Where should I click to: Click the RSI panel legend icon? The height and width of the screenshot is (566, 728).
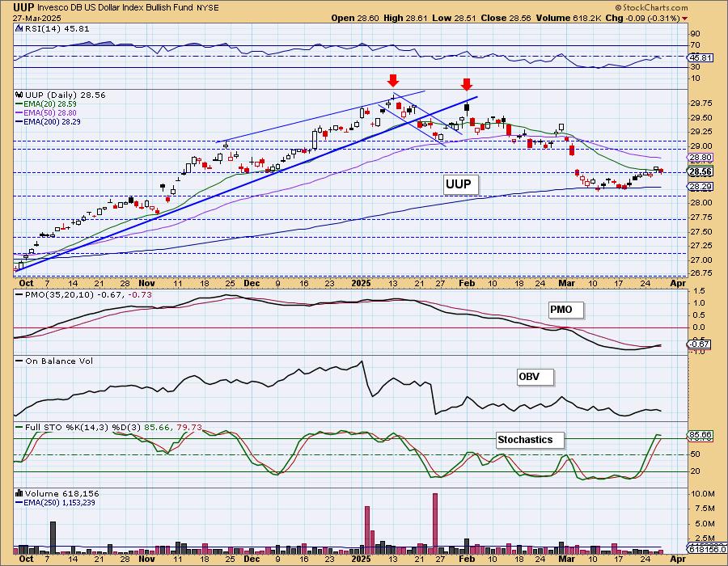tap(19, 28)
